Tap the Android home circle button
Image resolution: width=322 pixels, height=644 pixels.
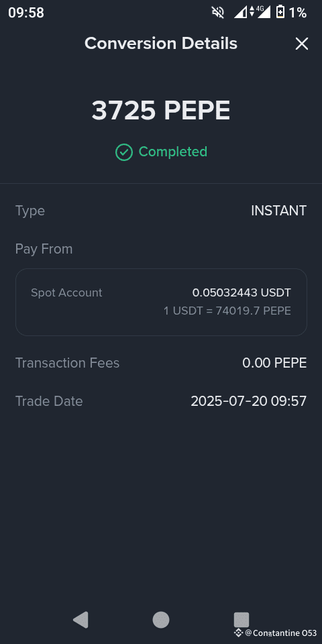161,620
